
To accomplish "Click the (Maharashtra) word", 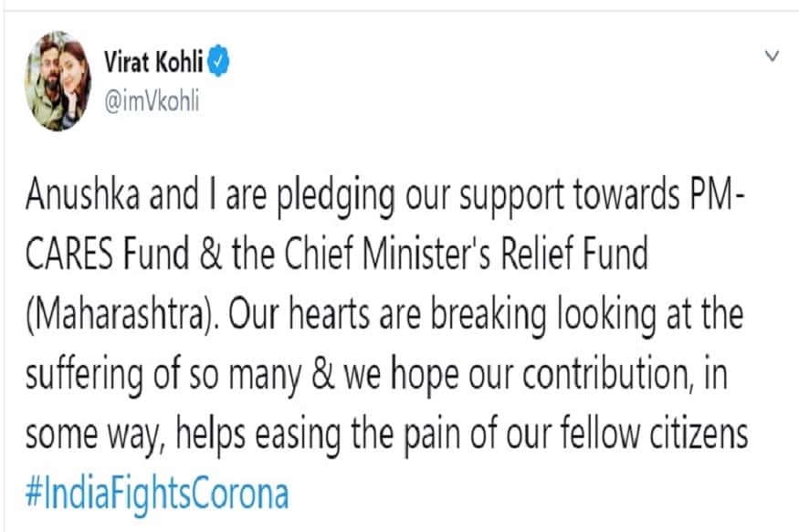I will pos(121,316).
